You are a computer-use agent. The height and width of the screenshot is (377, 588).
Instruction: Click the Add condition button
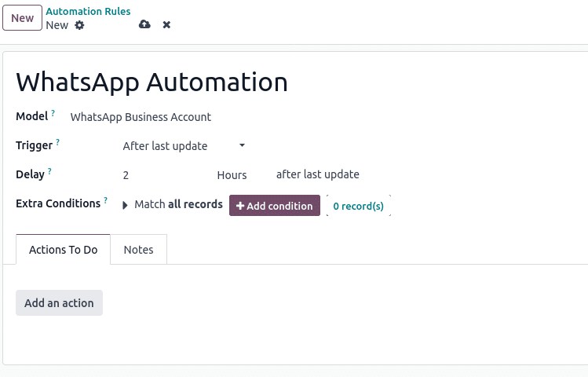(275, 206)
